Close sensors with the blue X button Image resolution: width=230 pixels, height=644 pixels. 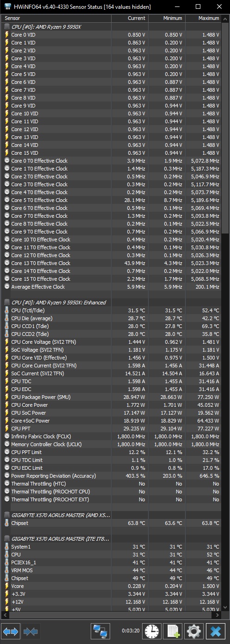[x=215, y=631]
